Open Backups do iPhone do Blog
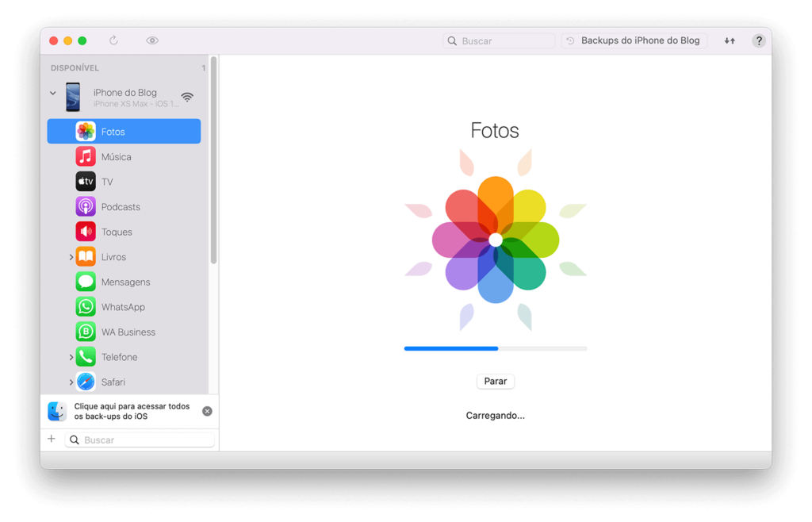The image size is (812, 522). (634, 40)
